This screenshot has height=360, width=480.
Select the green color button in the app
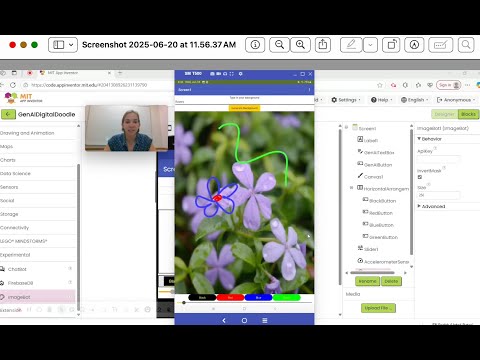[287, 297]
